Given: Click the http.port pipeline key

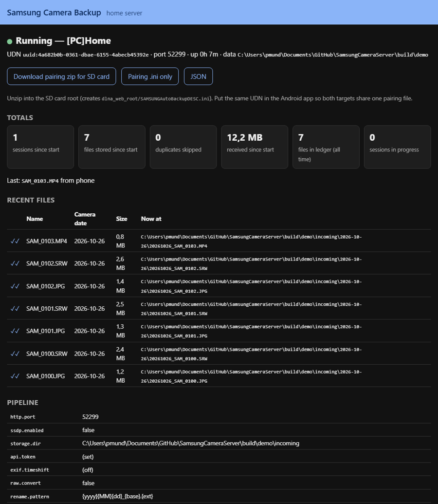Looking at the screenshot, I should (23, 417).
